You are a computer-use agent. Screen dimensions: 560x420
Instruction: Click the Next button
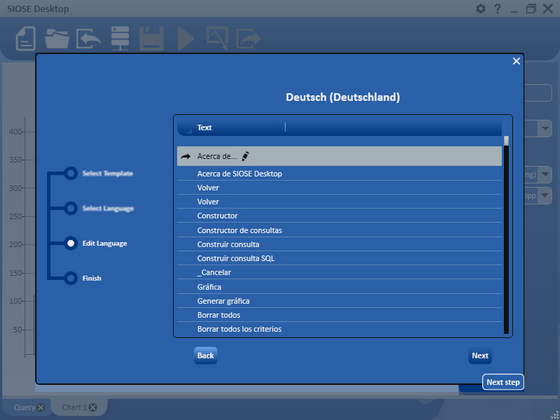pos(480,356)
